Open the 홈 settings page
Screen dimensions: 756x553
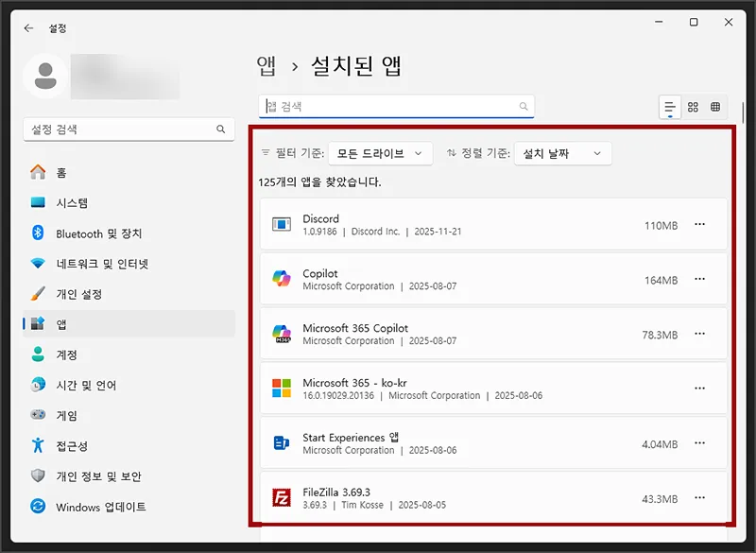pos(129,172)
